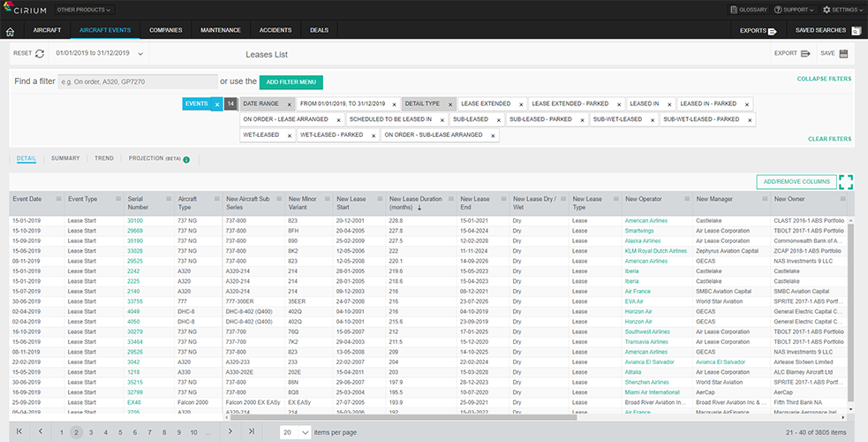Open the Settings dropdown menu
This screenshot has width=868, height=442.
pos(842,10)
